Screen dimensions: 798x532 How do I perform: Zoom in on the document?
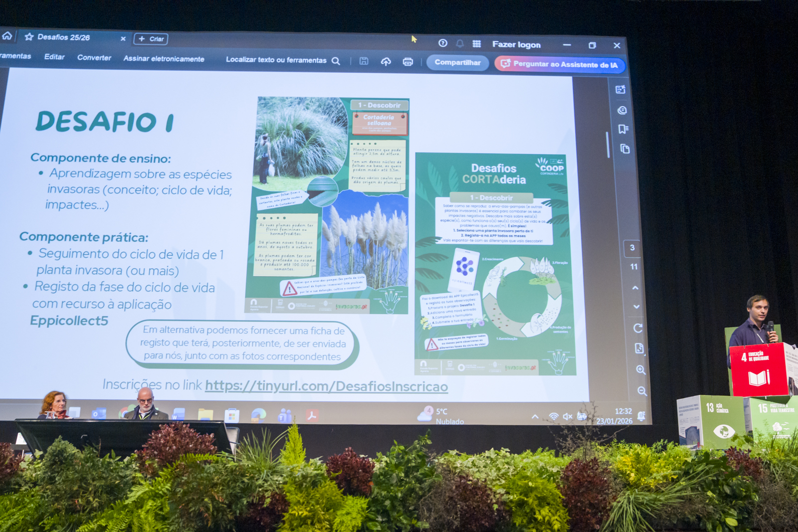(641, 369)
